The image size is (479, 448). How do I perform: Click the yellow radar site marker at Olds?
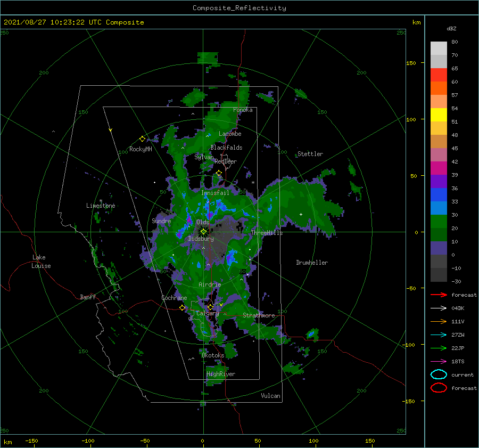(203, 232)
